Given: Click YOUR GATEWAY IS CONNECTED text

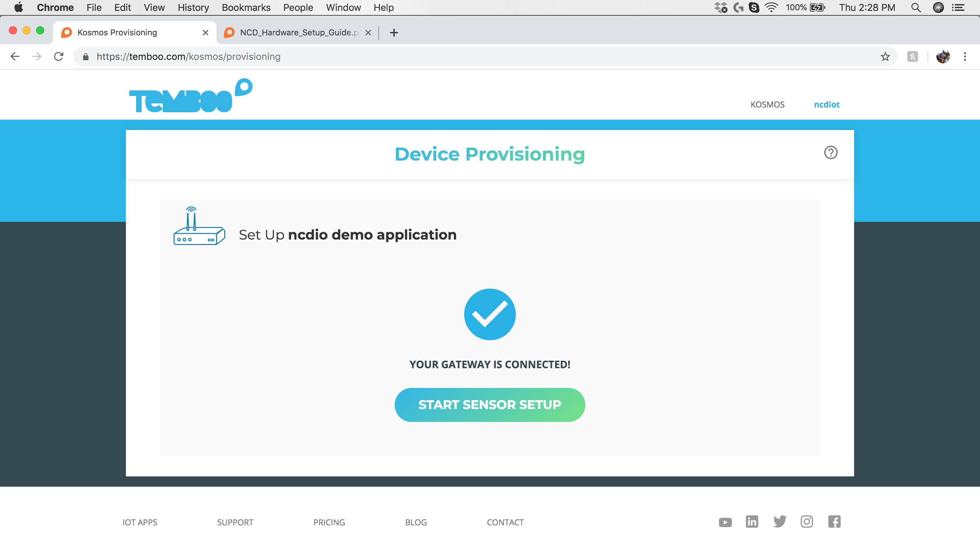Looking at the screenshot, I should click(x=490, y=364).
